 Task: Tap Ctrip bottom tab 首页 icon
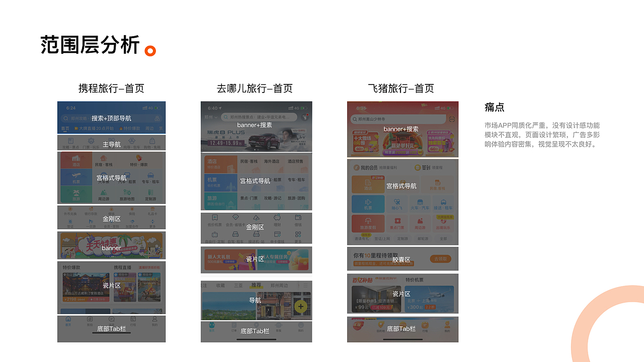68,322
